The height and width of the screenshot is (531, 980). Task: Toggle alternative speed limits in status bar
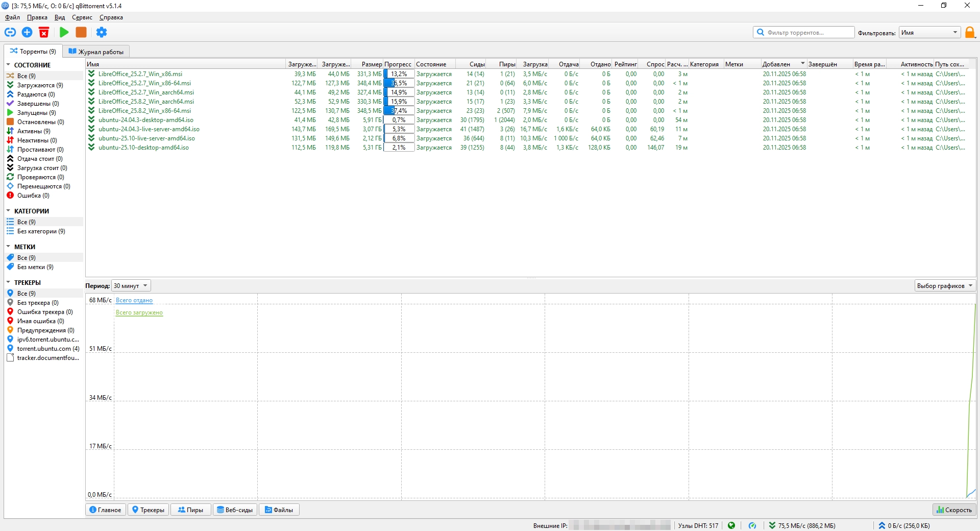(752, 525)
